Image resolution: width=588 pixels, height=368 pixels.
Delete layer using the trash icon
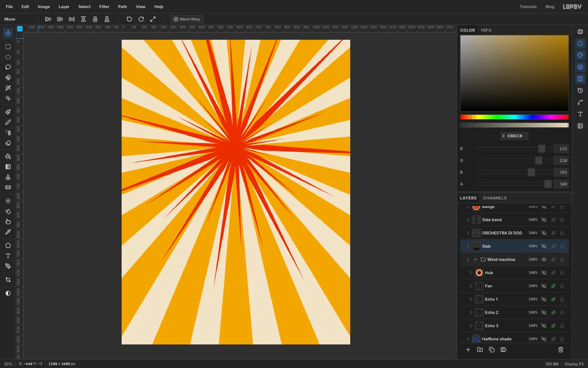pyautogui.click(x=561, y=350)
